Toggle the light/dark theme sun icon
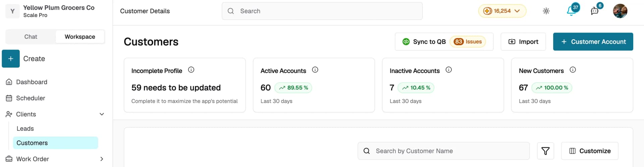This screenshot has height=167, width=644. coord(546,11)
